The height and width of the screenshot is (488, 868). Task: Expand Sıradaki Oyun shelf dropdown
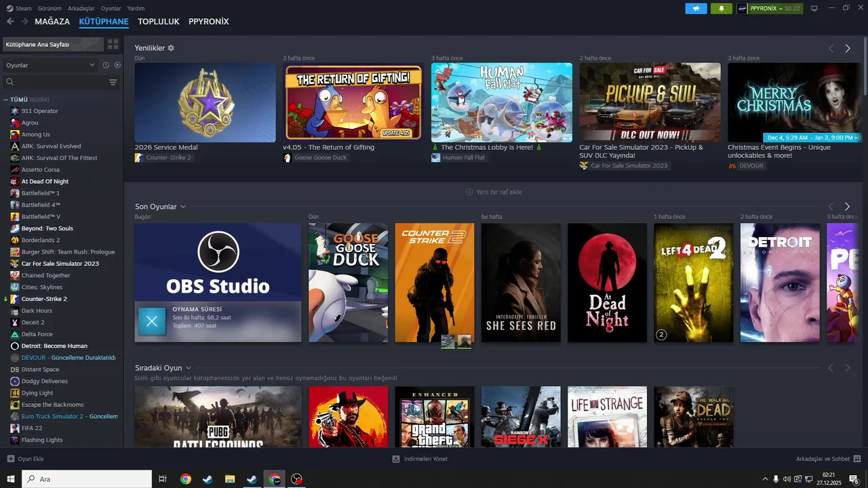189,368
